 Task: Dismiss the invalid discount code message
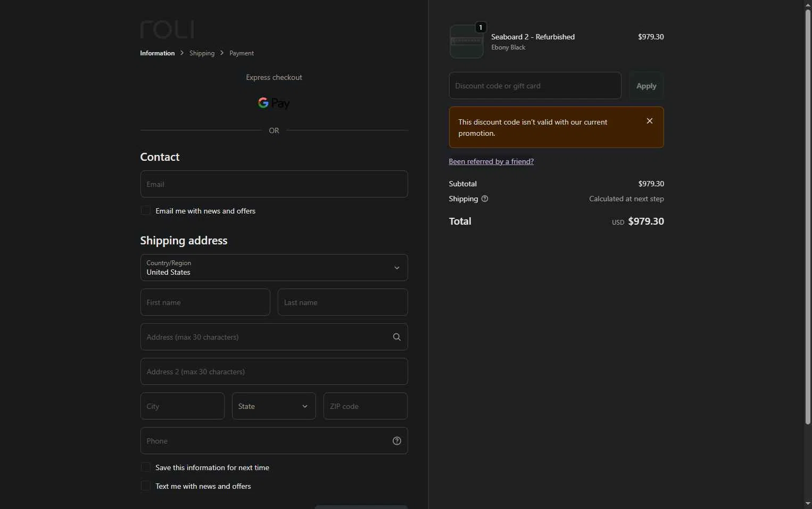pos(649,121)
